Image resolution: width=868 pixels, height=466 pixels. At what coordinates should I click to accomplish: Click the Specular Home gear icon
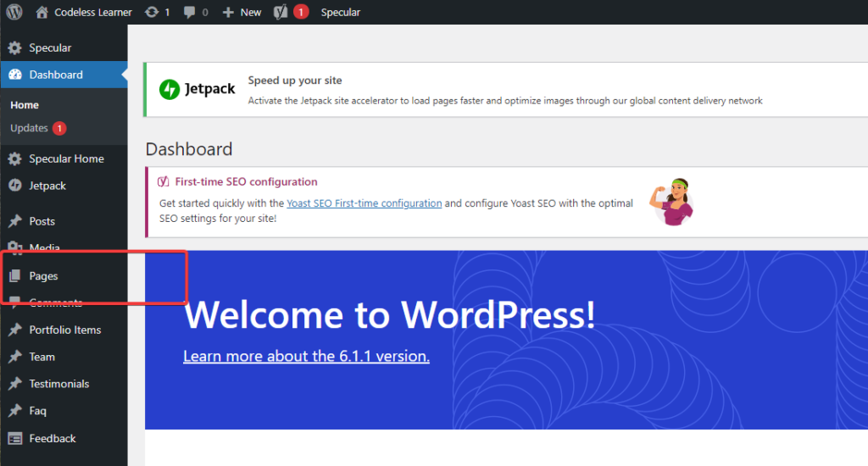(15, 158)
